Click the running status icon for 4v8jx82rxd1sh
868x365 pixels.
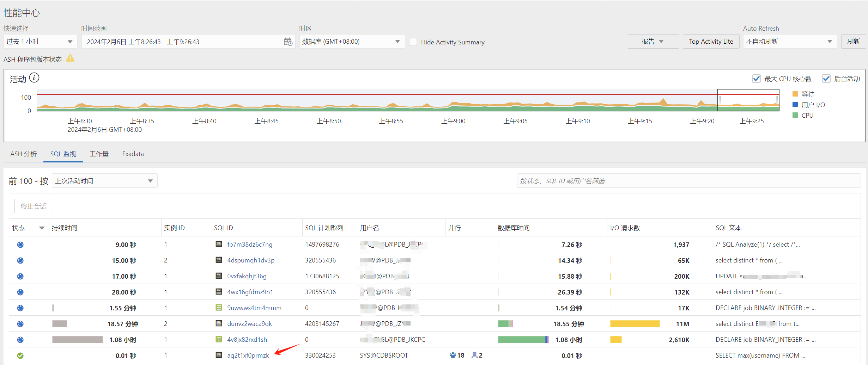pyautogui.click(x=20, y=340)
